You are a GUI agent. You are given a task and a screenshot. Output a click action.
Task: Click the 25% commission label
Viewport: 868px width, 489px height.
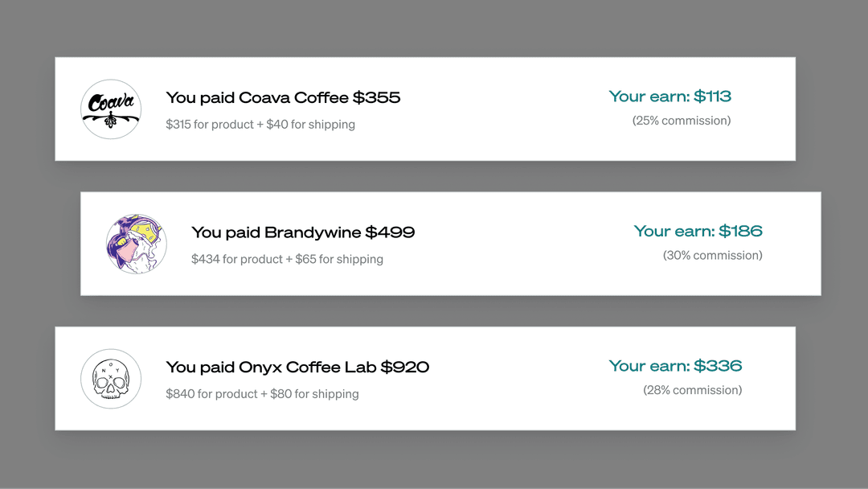coord(682,121)
